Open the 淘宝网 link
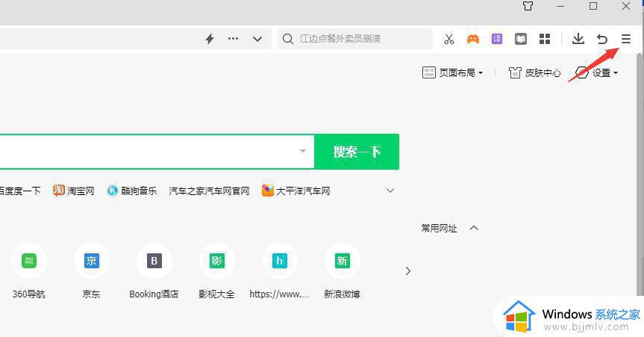The height and width of the screenshot is (337, 644). tap(74, 191)
